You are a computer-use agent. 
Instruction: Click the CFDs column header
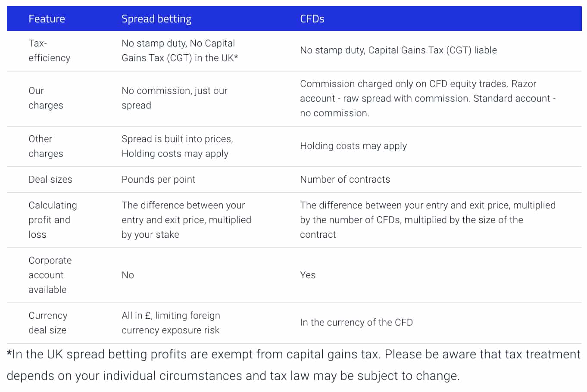tap(312, 19)
